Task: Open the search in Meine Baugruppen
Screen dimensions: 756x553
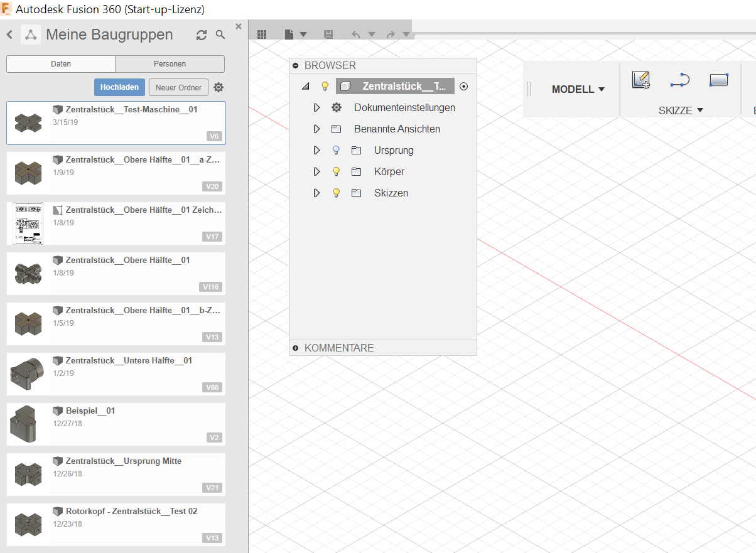Action: click(220, 35)
